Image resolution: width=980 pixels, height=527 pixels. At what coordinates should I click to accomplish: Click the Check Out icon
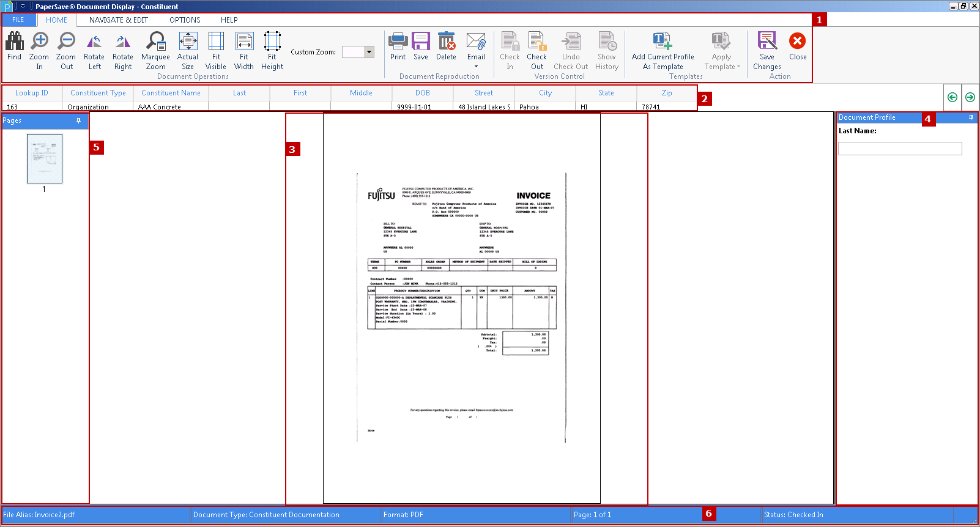click(536, 41)
